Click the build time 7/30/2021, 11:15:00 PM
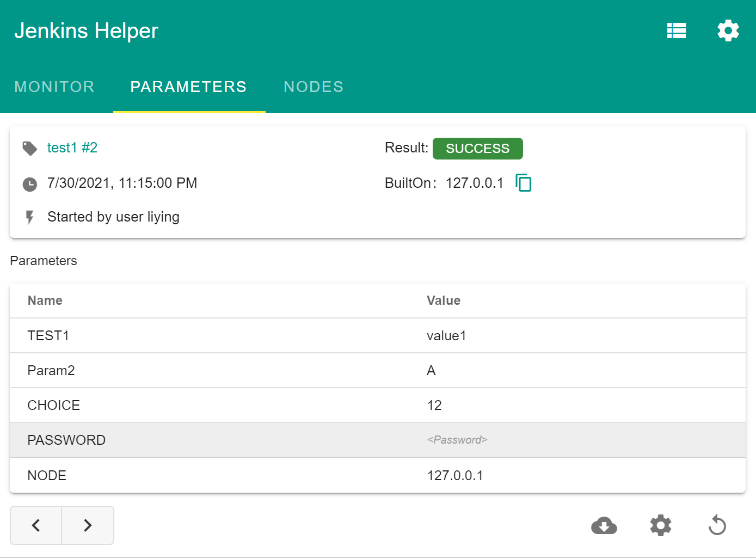Image resolution: width=756 pixels, height=558 pixels. 122,183
